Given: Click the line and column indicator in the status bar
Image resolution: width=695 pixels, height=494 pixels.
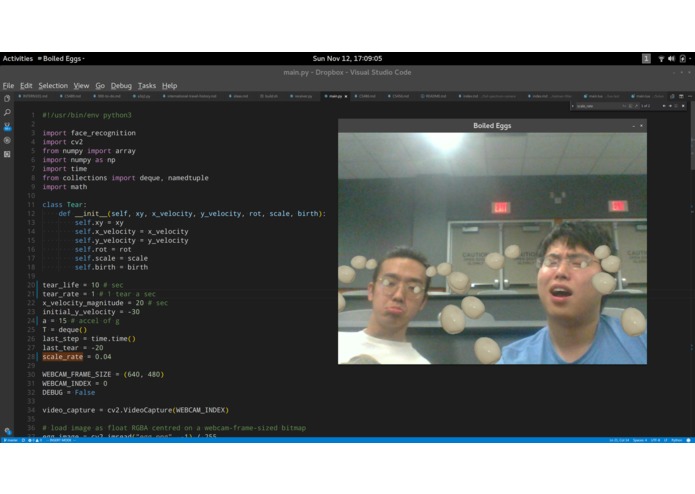Looking at the screenshot, I should [619, 440].
